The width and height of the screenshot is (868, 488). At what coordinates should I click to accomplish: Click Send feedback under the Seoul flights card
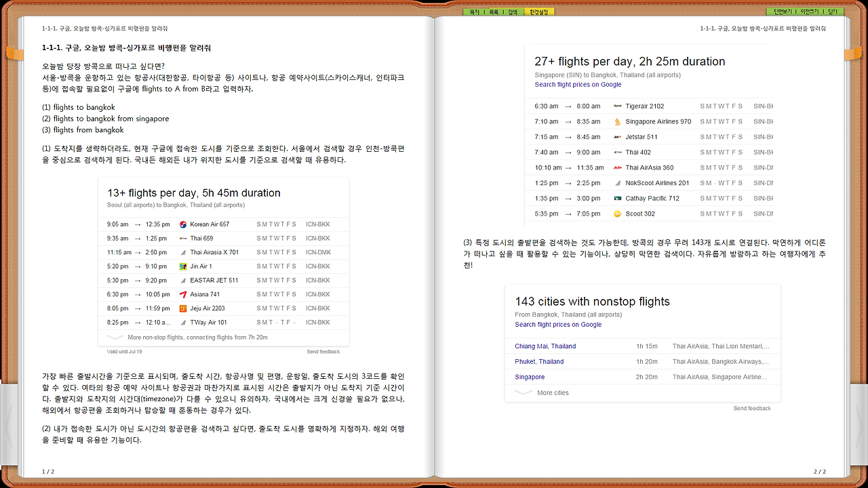pyautogui.click(x=323, y=352)
